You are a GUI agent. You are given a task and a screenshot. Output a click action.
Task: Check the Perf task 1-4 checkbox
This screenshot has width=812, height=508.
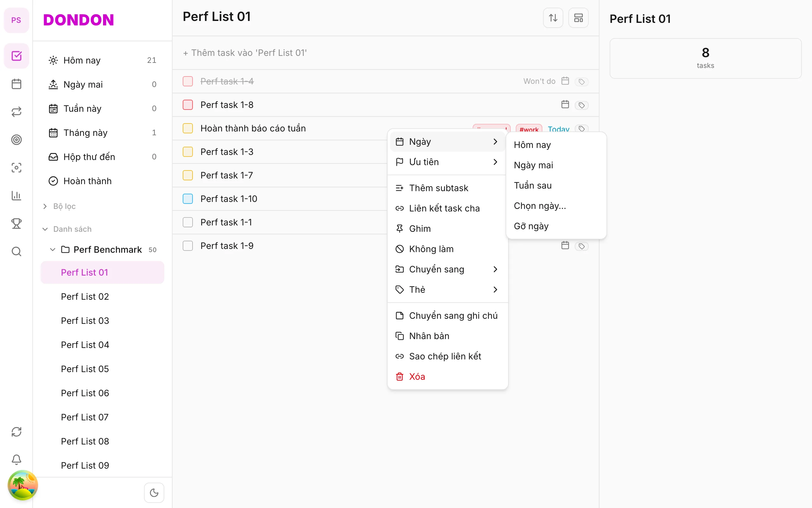[187, 81]
